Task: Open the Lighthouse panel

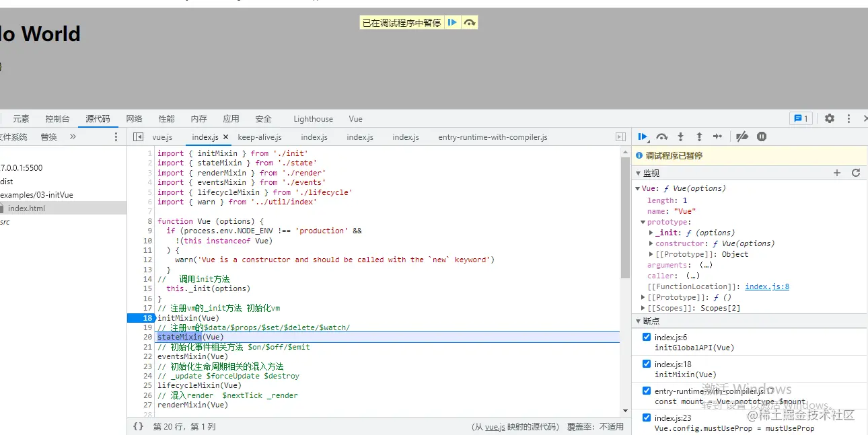Action: coord(313,119)
